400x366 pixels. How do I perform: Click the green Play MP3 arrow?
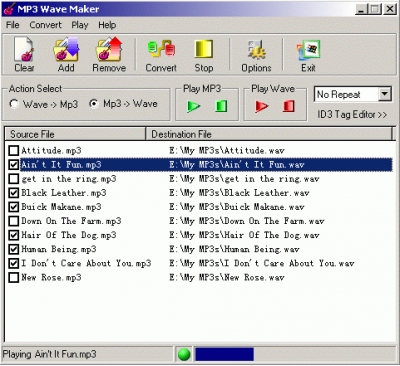pyautogui.click(x=193, y=106)
